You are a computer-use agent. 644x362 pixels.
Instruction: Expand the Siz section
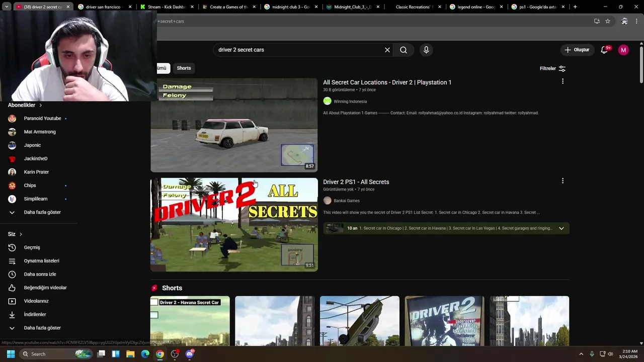(15, 234)
